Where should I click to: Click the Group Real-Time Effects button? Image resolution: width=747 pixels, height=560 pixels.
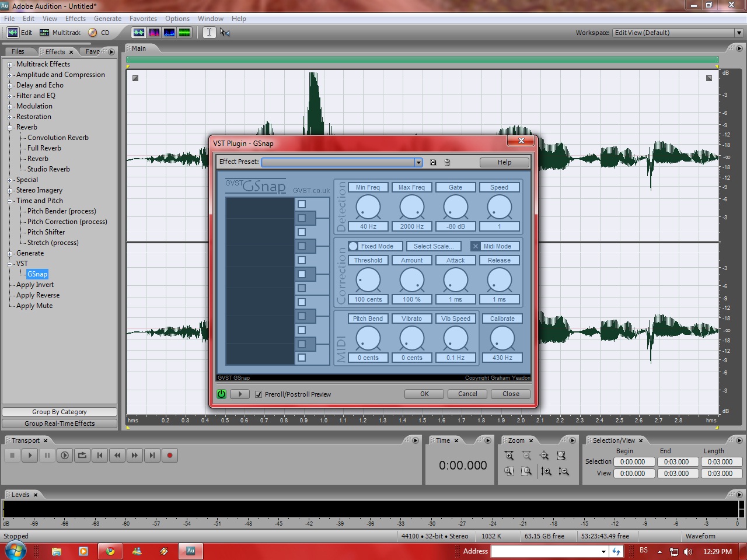pyautogui.click(x=60, y=423)
